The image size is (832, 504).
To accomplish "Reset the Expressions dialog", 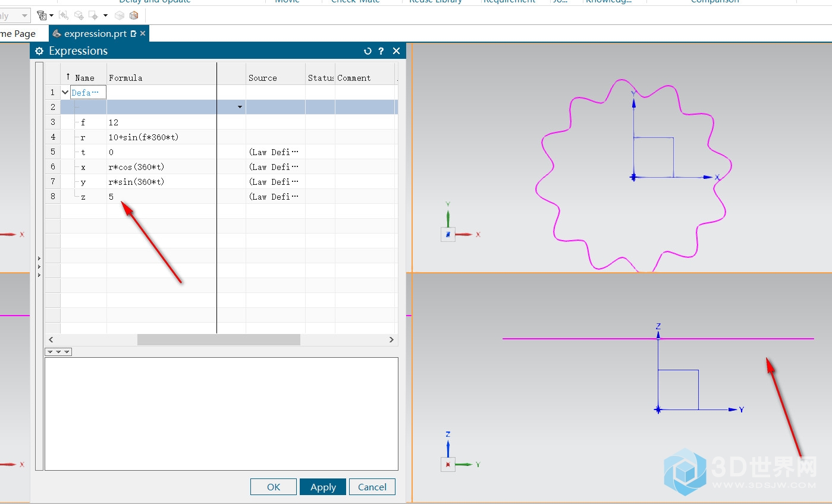I will (x=368, y=51).
